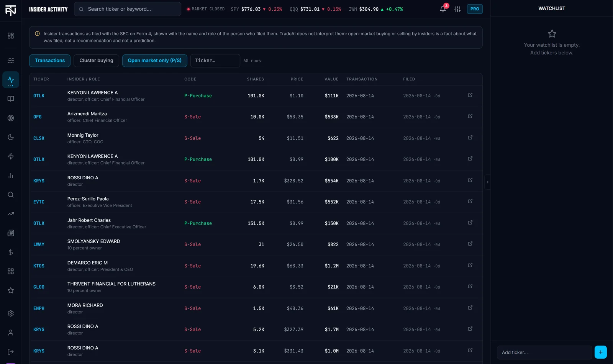The image size is (613, 364).
Task: Open the CLSK ticker link
Action: pos(39,138)
